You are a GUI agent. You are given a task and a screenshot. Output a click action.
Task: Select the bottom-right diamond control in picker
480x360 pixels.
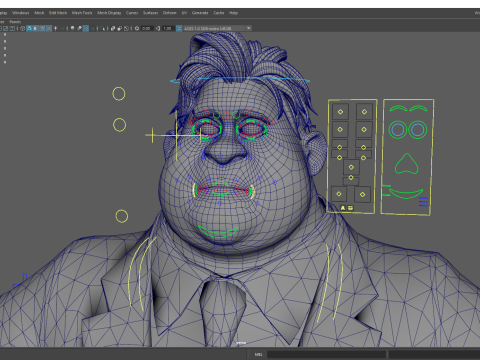pyautogui.click(x=363, y=194)
